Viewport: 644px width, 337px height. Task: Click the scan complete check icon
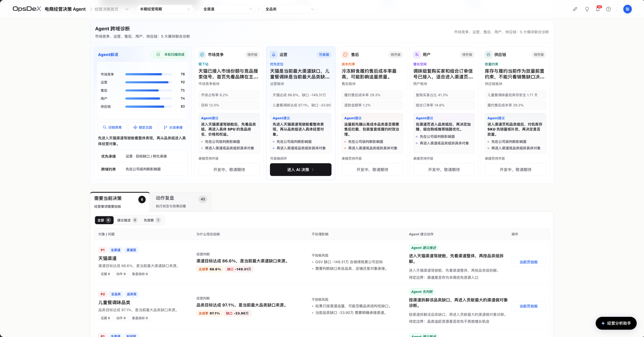(x=158, y=54)
